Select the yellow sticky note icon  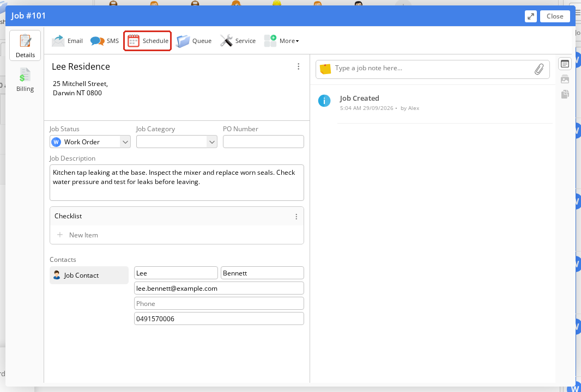(325, 69)
